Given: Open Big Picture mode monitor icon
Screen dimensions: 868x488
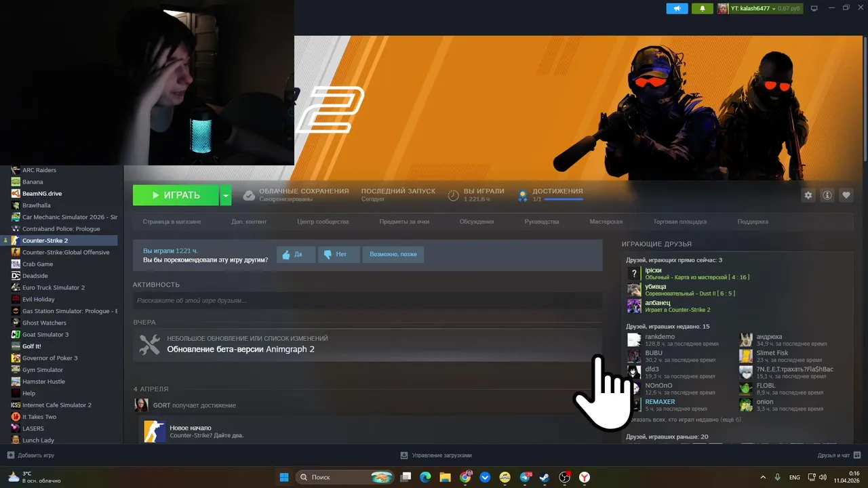Looking at the screenshot, I should point(814,8).
